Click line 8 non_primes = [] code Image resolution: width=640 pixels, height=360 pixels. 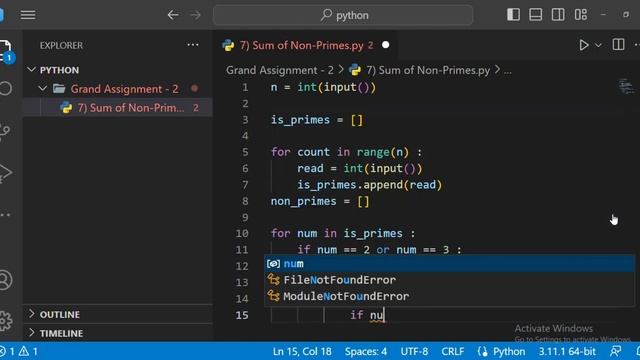click(x=320, y=201)
